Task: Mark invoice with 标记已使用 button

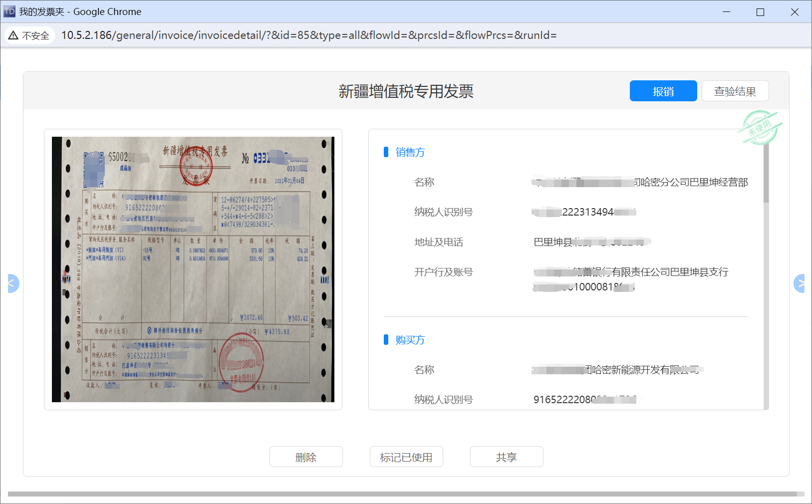Action: (406, 457)
